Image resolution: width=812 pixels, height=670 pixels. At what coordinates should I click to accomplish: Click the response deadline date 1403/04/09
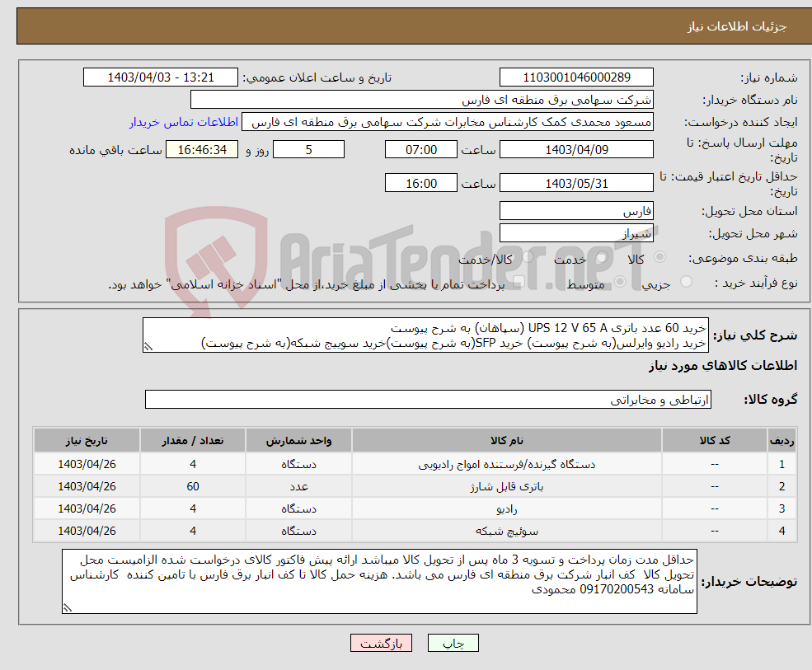click(576, 150)
